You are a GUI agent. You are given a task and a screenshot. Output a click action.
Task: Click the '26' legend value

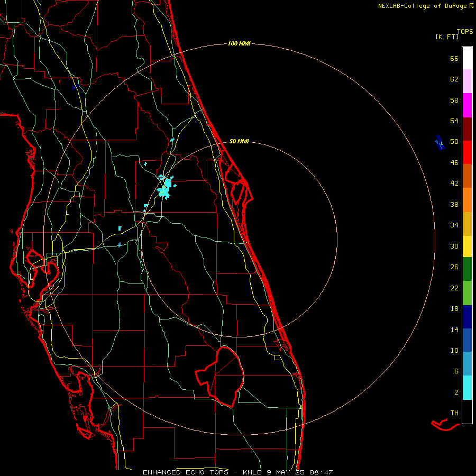(454, 267)
